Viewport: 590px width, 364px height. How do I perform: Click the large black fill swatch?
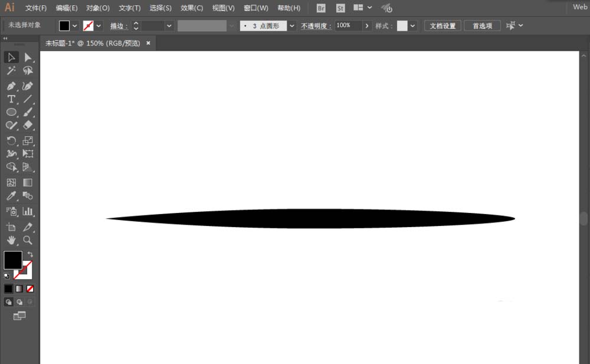[13, 260]
